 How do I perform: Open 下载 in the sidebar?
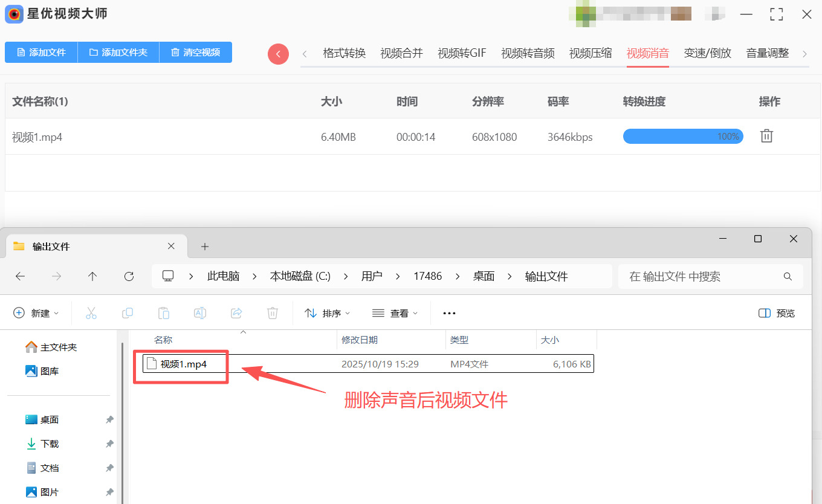pos(50,444)
